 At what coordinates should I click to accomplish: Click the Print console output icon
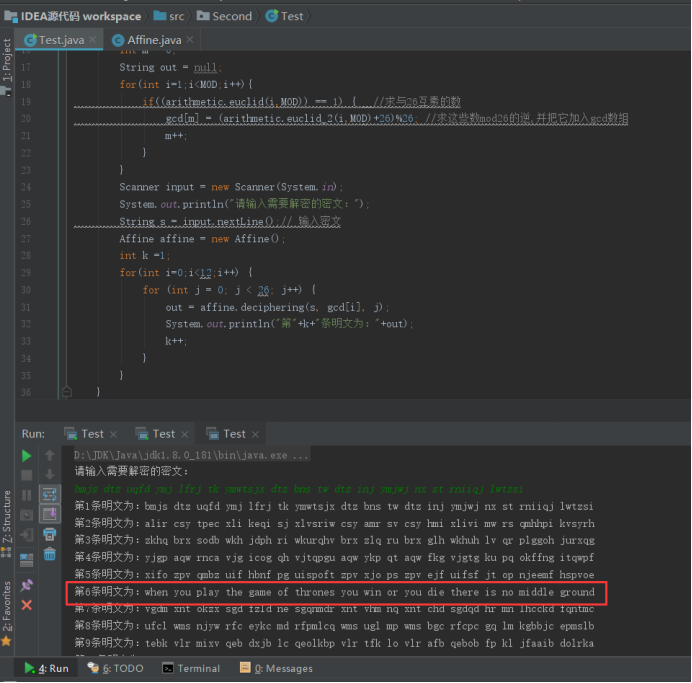pyautogui.click(x=49, y=534)
